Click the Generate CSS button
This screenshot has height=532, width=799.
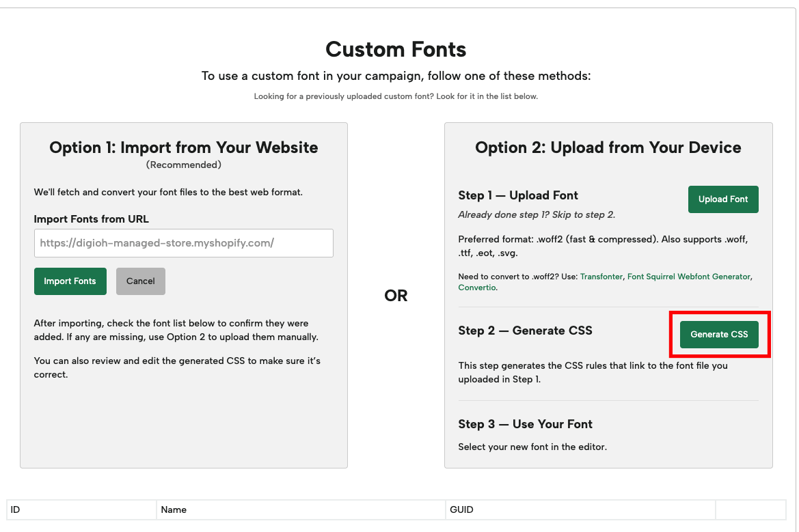[x=719, y=334]
